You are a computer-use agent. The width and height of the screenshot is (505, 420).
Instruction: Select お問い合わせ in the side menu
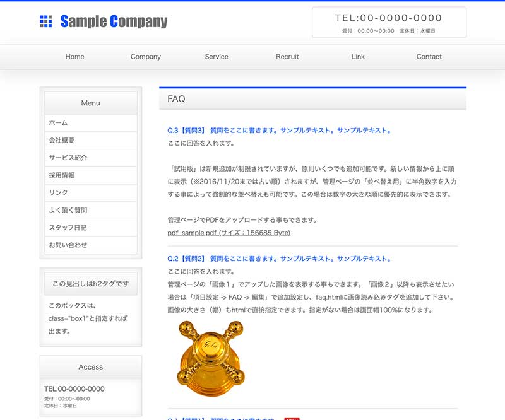[x=91, y=245]
